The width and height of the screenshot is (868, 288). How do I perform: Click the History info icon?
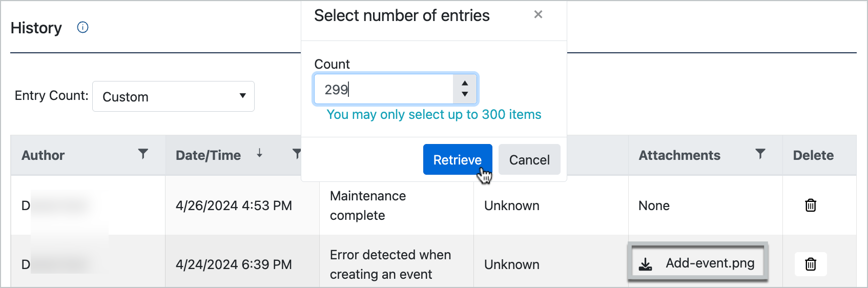point(82,28)
